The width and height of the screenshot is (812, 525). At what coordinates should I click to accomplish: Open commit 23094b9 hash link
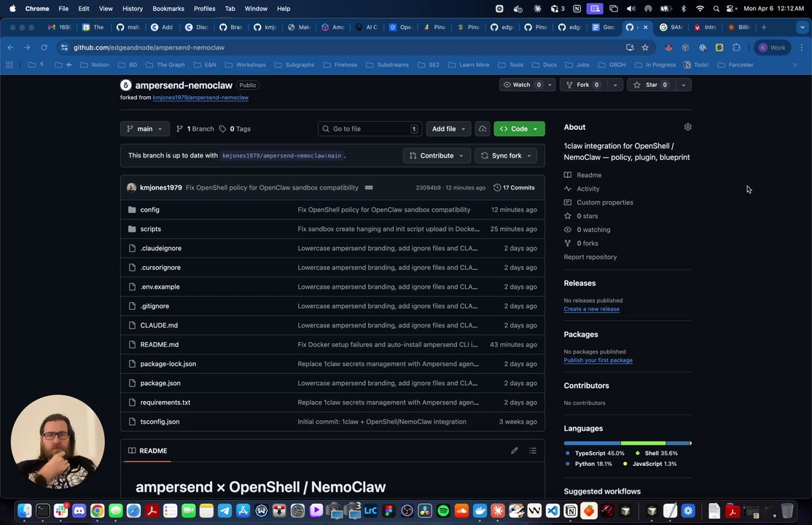click(x=429, y=187)
